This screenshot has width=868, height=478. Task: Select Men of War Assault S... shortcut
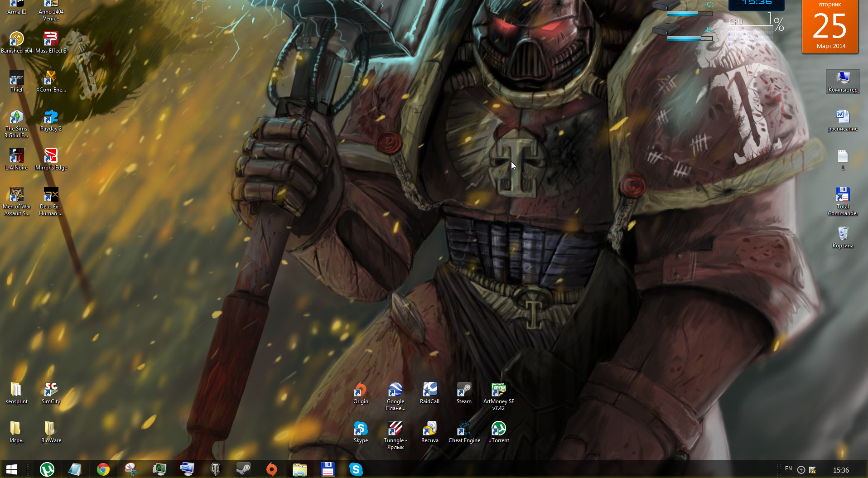(17, 202)
